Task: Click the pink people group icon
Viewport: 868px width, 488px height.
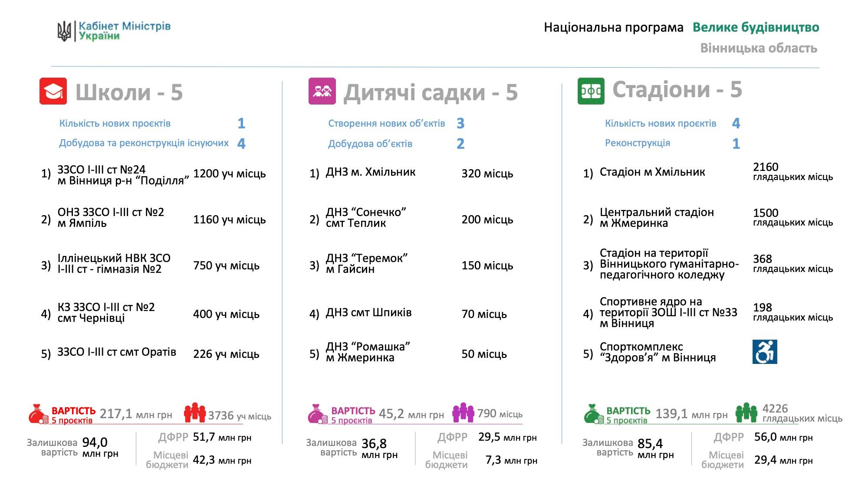Action: tap(463, 413)
